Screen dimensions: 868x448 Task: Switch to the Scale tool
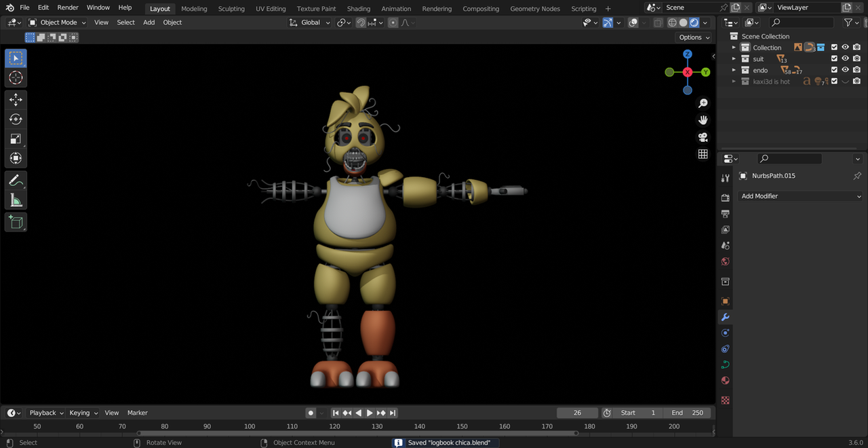16,139
